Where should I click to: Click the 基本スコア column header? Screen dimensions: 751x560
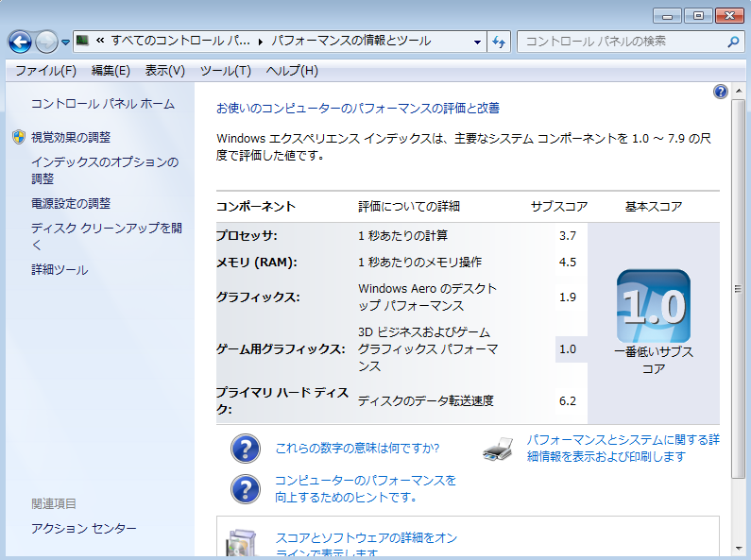(654, 207)
